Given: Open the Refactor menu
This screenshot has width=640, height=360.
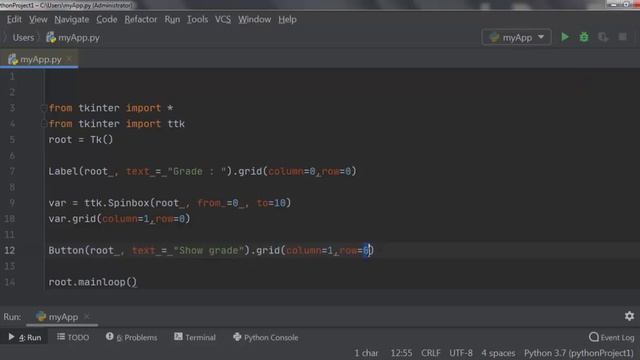Looking at the screenshot, I should click(x=140, y=19).
